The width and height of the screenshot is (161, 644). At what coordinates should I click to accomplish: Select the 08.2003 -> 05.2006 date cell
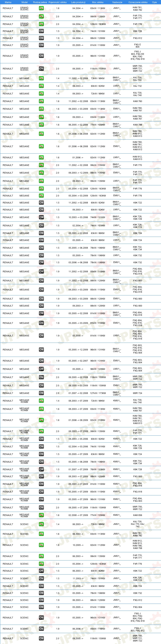click(78, 439)
